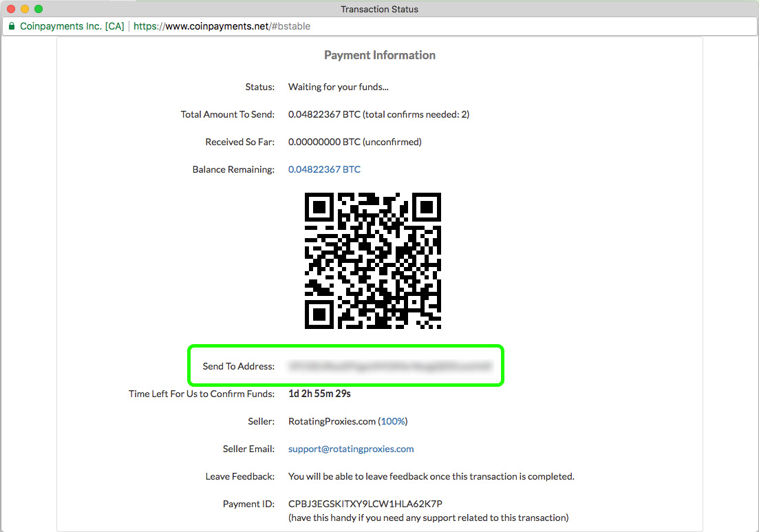
Task: Click the 'Received So Far:' label
Action: pos(240,142)
